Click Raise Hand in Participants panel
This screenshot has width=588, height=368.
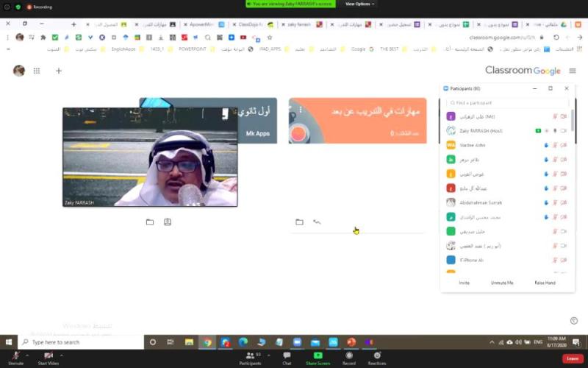(545, 283)
